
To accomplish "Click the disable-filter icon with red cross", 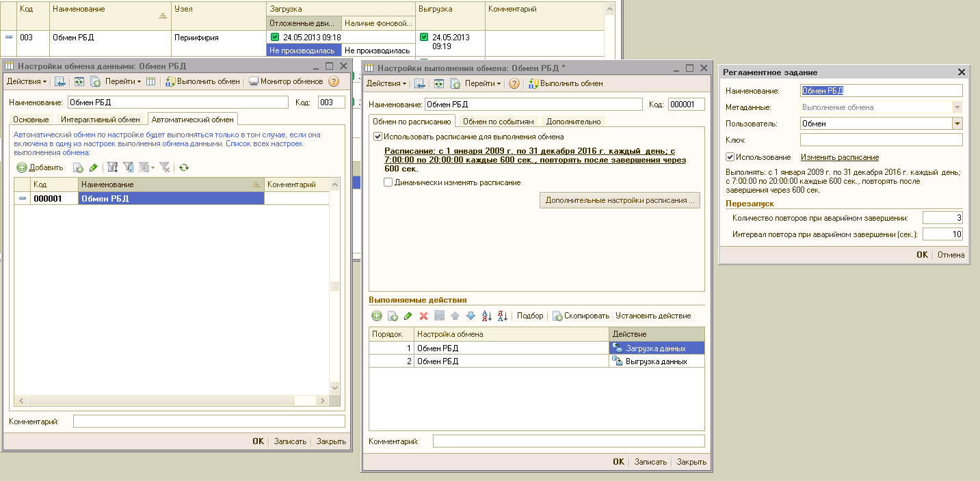I will 164,167.
